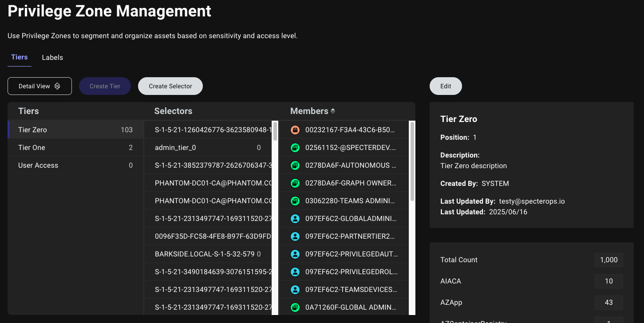Click the Create Selector button
Viewport: 644px width, 323px height.
click(170, 86)
